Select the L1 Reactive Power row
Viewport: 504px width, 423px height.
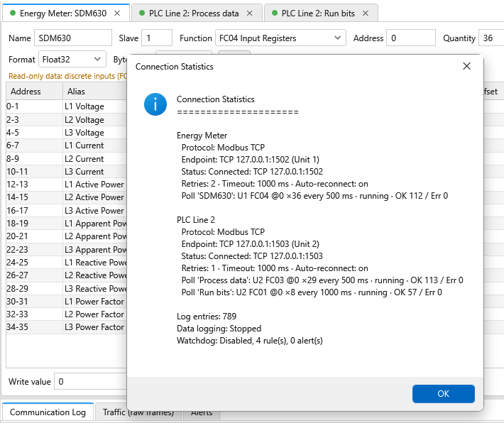click(67, 263)
